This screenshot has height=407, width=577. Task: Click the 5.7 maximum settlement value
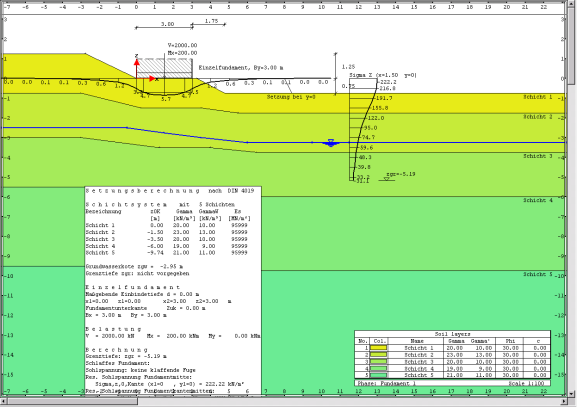166,99
